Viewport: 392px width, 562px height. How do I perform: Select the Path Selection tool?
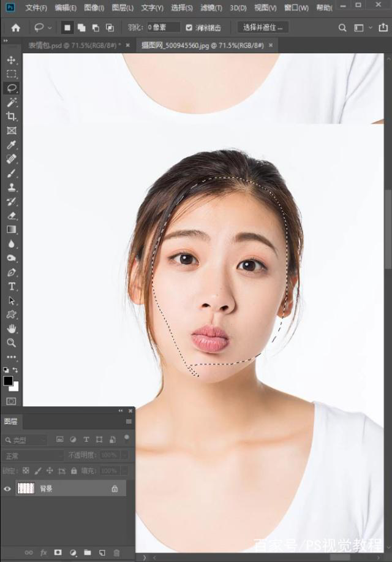(x=11, y=300)
